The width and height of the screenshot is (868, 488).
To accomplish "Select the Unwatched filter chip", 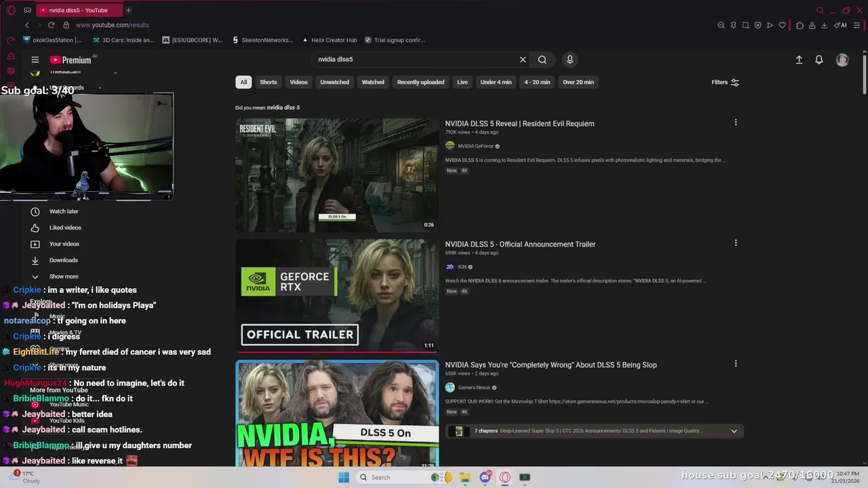I will [x=335, y=82].
